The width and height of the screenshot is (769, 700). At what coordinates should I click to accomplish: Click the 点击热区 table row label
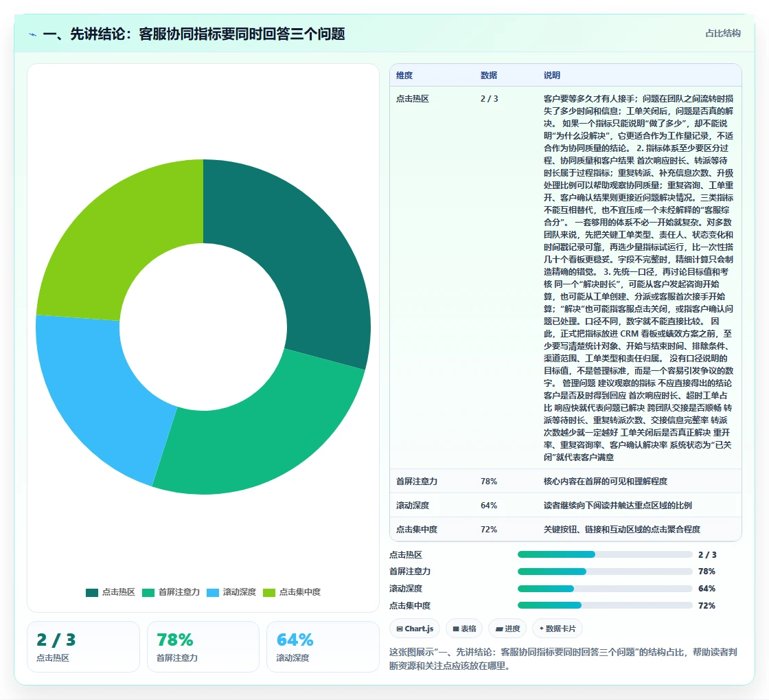pos(413,99)
